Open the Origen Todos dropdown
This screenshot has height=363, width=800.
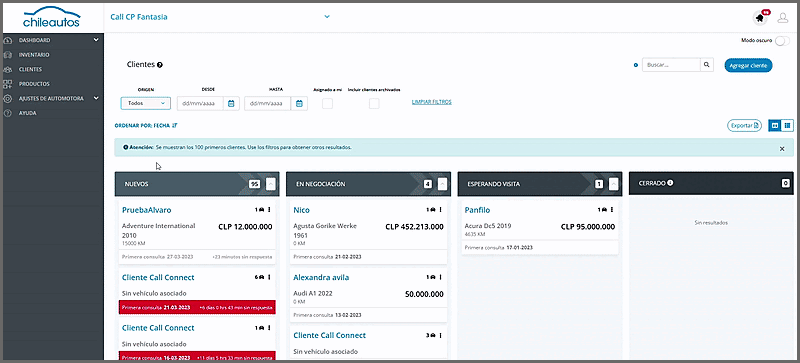click(x=145, y=103)
